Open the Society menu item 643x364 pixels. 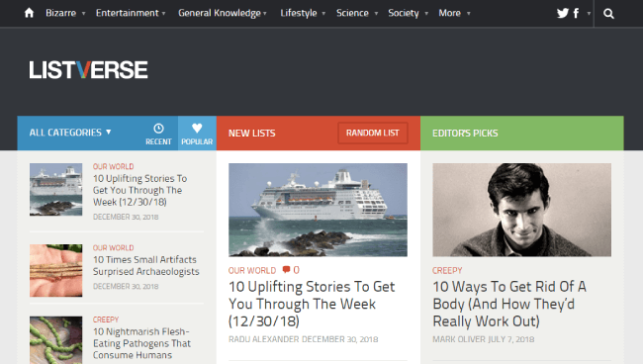(x=404, y=13)
